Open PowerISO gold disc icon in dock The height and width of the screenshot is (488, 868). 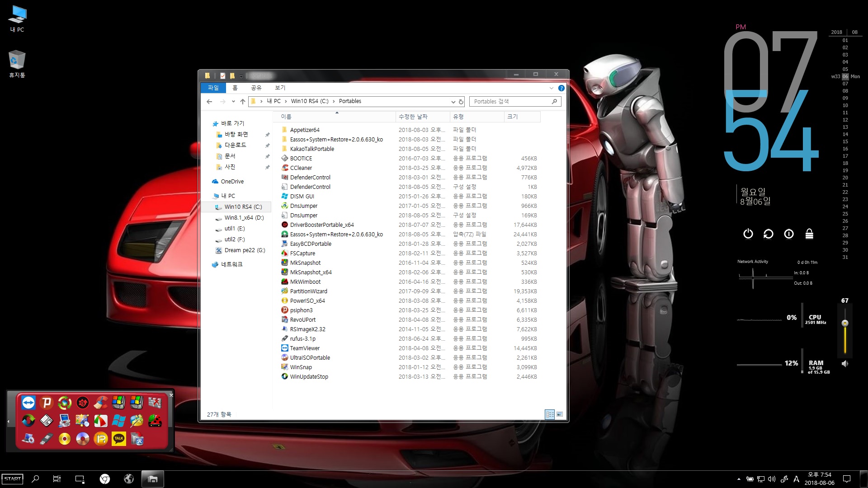coord(65,439)
